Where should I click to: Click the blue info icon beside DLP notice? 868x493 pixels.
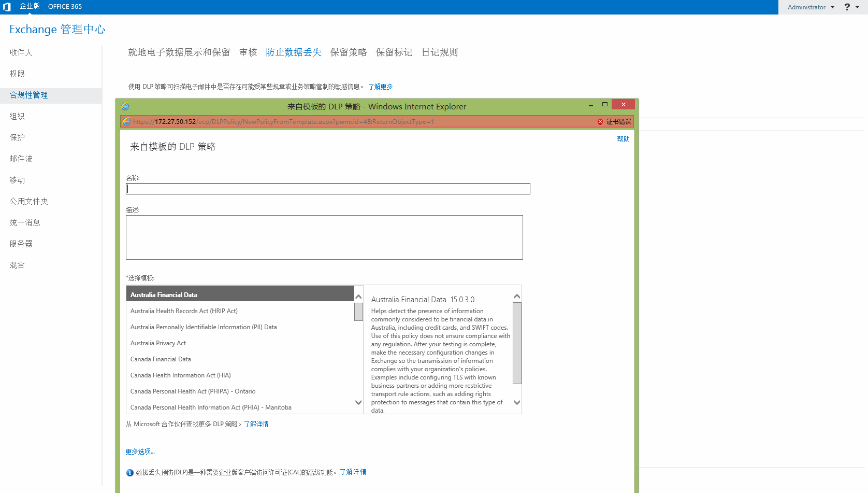[130, 473]
